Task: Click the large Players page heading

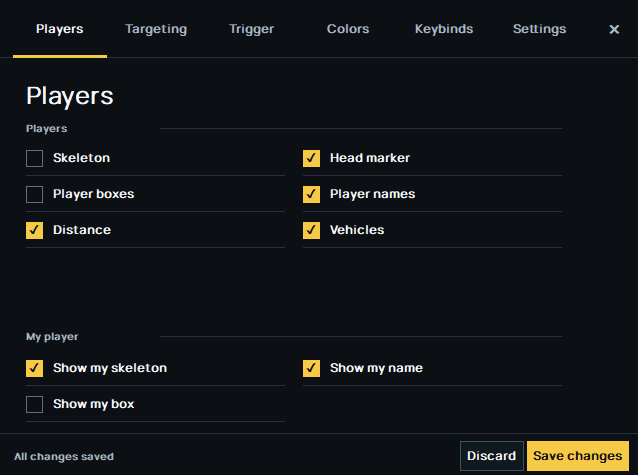Action: (x=70, y=96)
